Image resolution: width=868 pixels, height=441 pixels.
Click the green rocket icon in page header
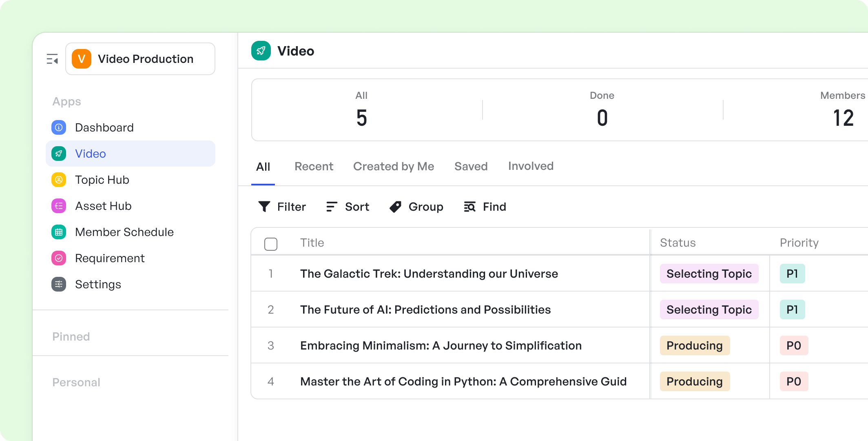coord(261,51)
